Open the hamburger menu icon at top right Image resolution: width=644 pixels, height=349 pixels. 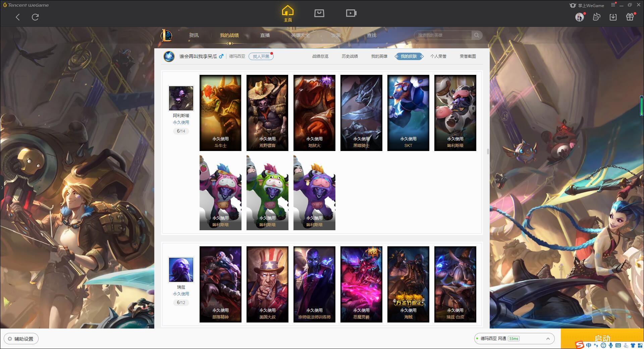(x=613, y=5)
